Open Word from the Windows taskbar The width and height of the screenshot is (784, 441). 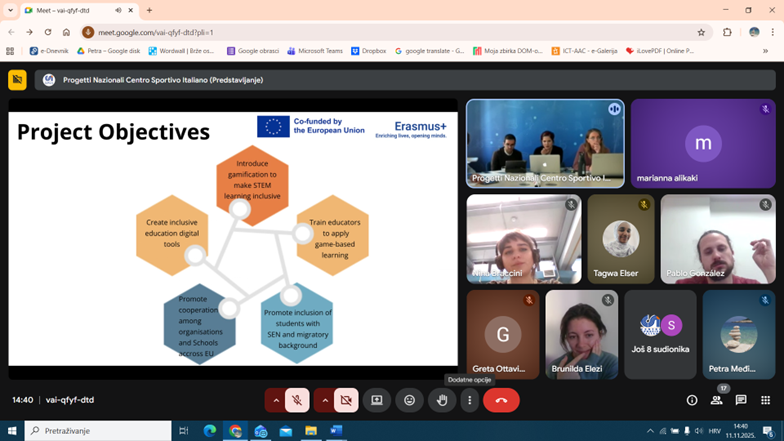pyautogui.click(x=336, y=431)
